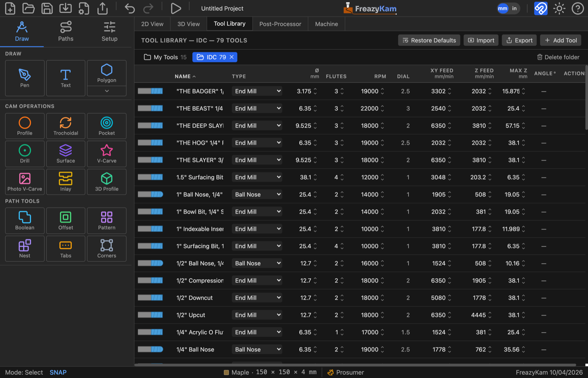
Task: Choose the Surface CAM operation
Action: pos(66,154)
